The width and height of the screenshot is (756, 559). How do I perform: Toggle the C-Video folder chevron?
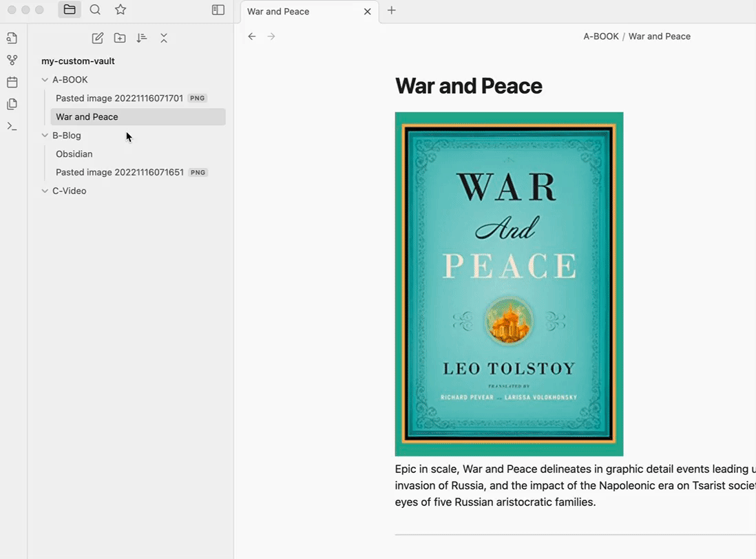tap(45, 191)
